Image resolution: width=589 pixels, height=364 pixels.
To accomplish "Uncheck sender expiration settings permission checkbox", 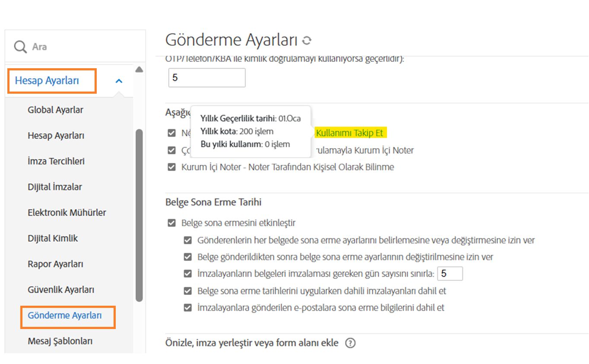I will [x=188, y=240].
